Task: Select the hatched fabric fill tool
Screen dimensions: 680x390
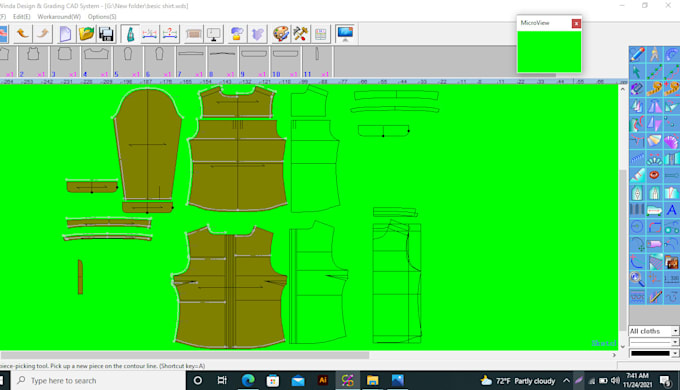Action: tap(654, 262)
